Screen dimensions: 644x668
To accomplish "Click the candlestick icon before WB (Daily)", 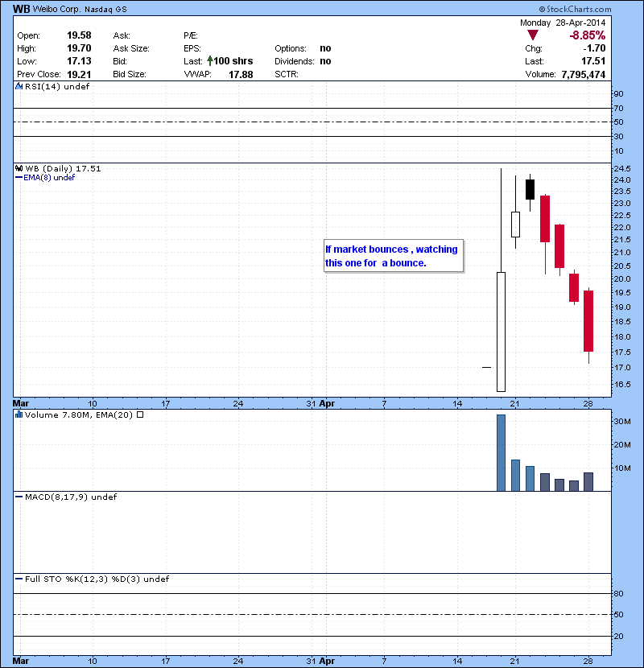I will (x=19, y=168).
